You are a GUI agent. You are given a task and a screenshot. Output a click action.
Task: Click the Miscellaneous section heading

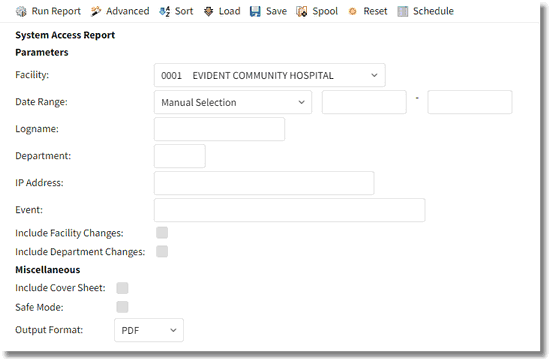(x=48, y=270)
